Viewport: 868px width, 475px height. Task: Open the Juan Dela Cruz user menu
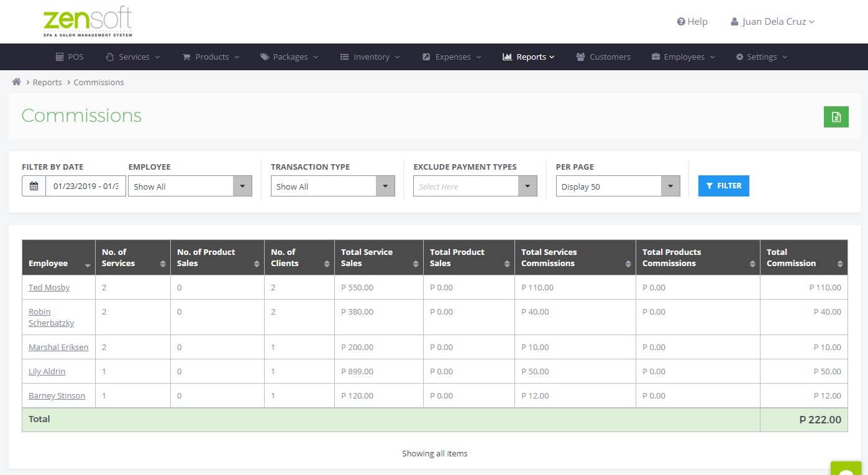[x=772, y=22]
